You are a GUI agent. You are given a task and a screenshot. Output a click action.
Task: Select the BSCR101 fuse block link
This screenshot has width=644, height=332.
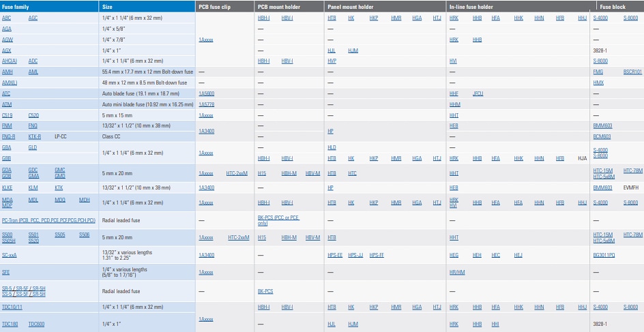coord(632,72)
